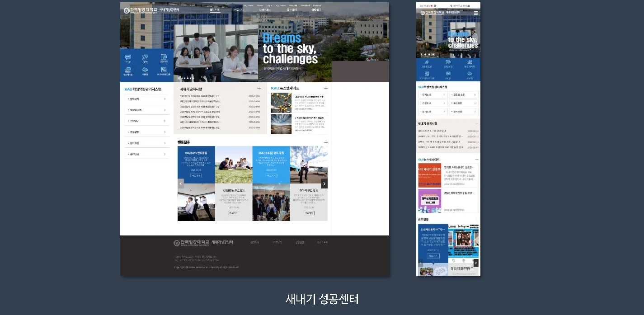Open purple news thumbnail in mobile mockup
This screenshot has height=315, width=644.
tap(429, 201)
